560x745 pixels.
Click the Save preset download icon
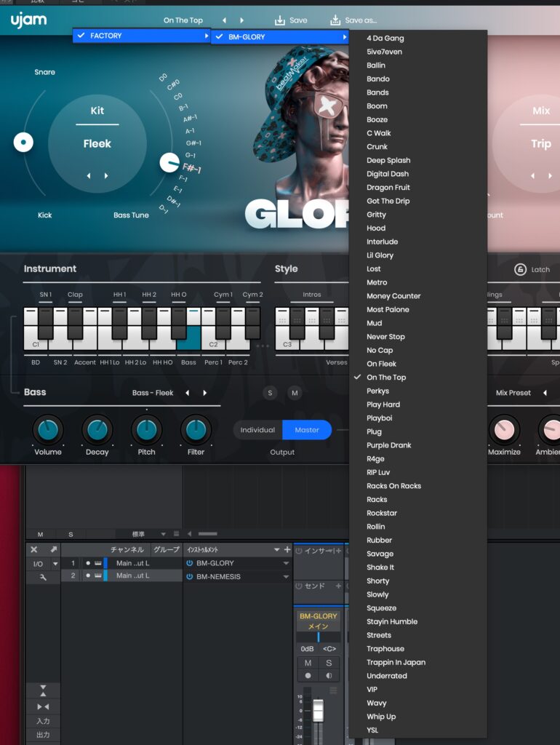(x=280, y=20)
